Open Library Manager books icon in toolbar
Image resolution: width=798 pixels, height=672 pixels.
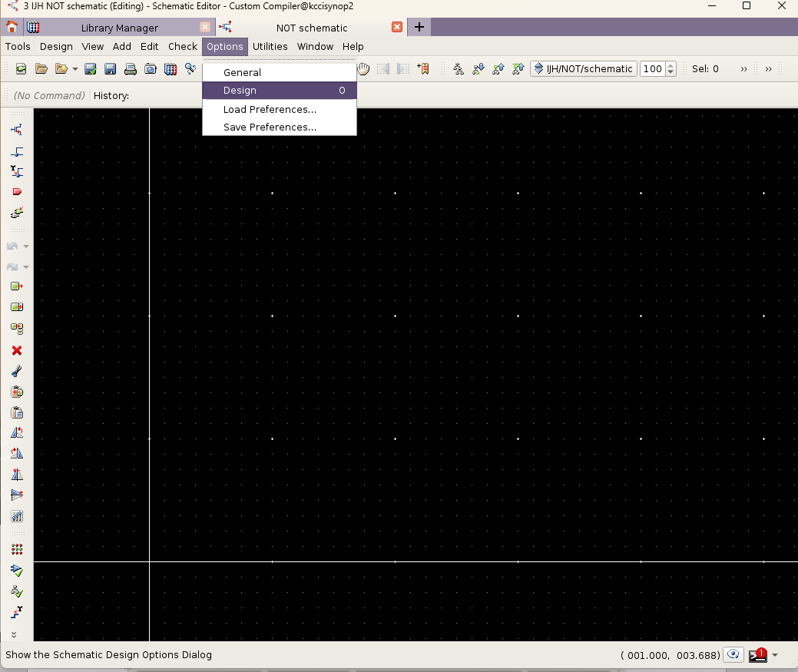pos(171,68)
